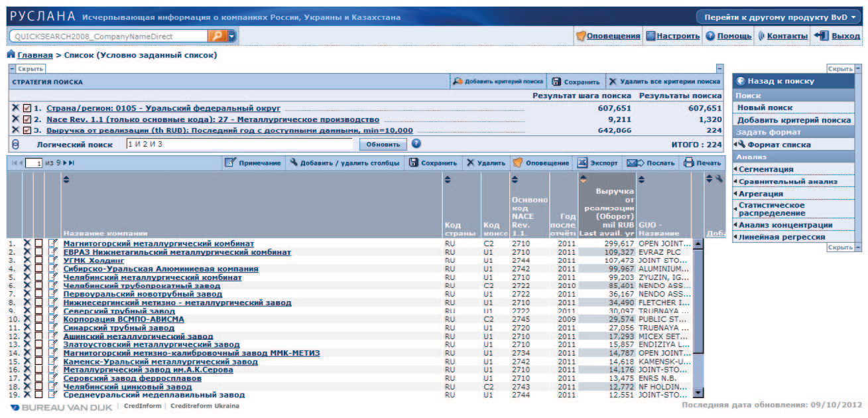Collapse the search strategy with Скрыть (left)
Viewport: 868px width, 418px height.
coord(31,68)
